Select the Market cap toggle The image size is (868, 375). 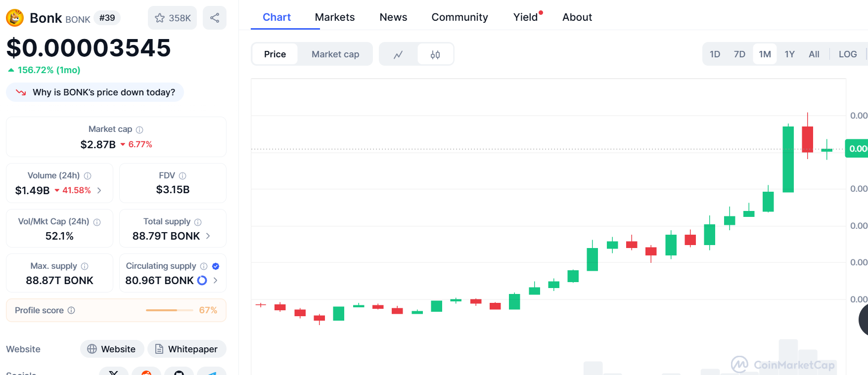(335, 54)
